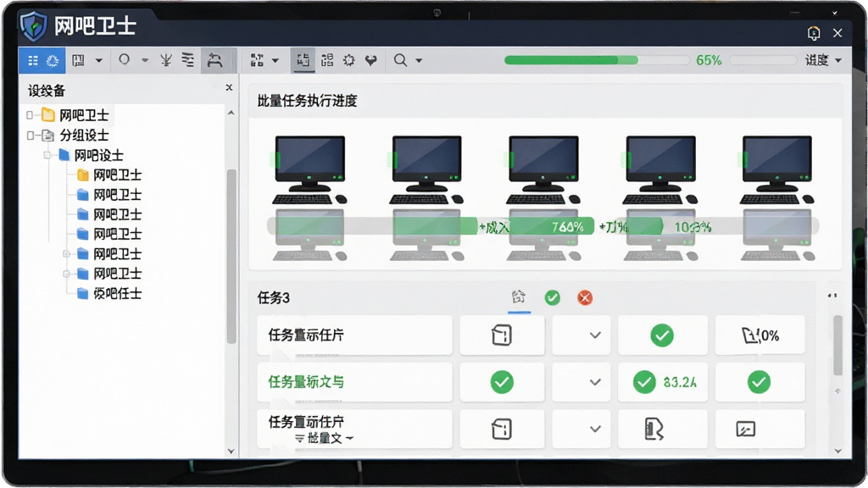The width and height of the screenshot is (868, 488).
Task: Click the magnifier search icon in toolbar
Action: [400, 60]
